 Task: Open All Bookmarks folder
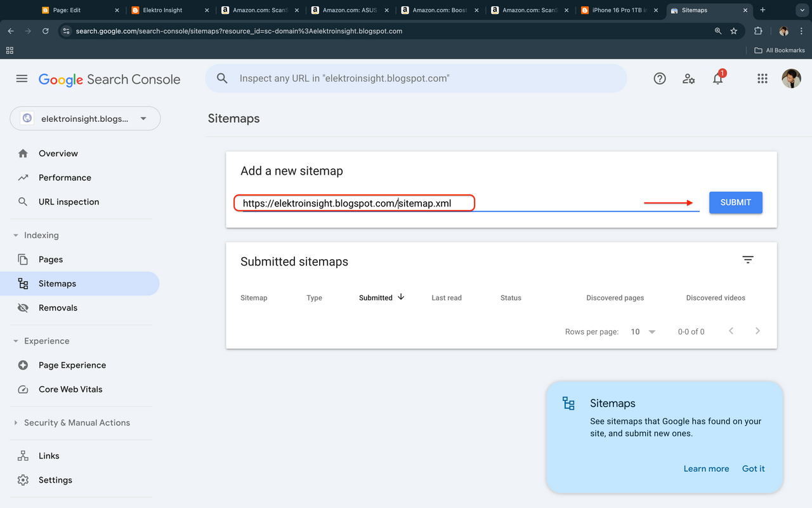779,50
